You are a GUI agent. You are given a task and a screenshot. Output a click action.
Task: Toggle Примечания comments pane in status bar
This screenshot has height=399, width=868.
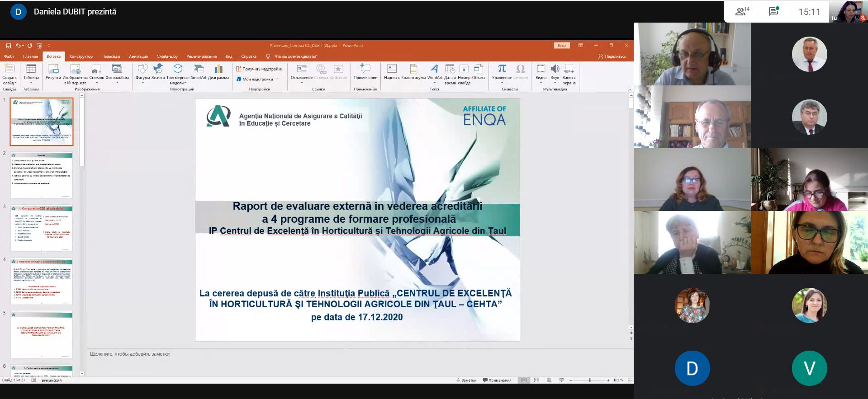(497, 380)
